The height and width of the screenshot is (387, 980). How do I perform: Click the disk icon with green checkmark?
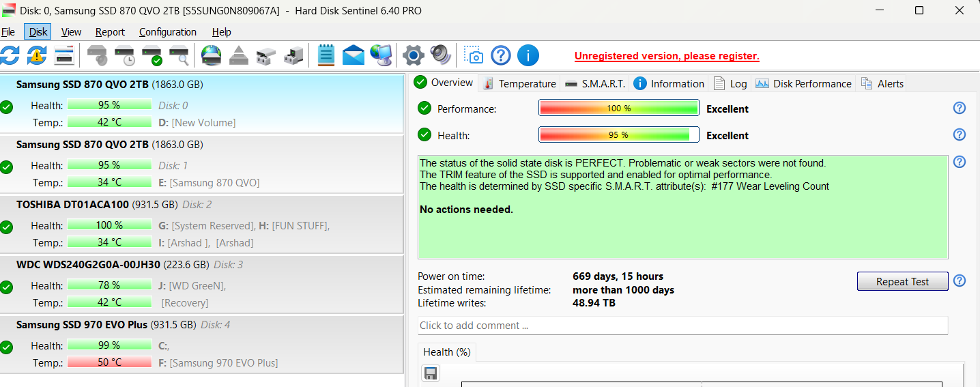pyautogui.click(x=152, y=55)
